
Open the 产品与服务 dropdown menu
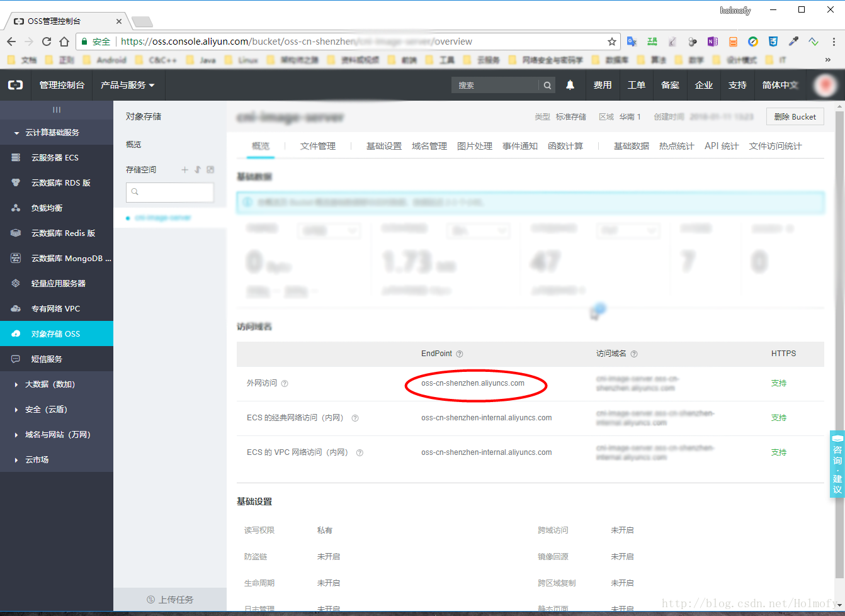(x=128, y=85)
